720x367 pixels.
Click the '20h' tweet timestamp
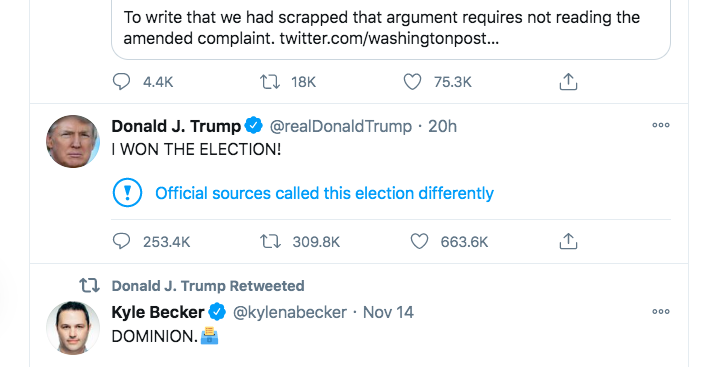(442, 126)
